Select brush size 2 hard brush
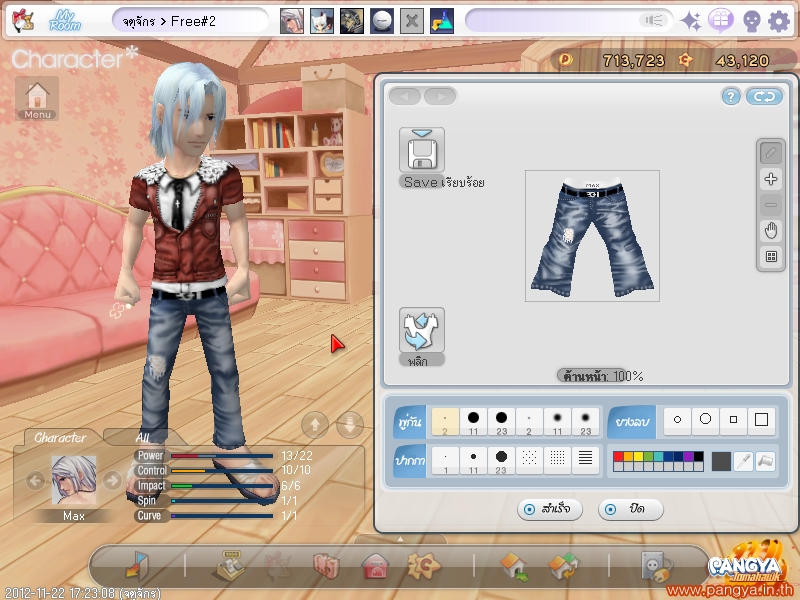 tap(445, 421)
